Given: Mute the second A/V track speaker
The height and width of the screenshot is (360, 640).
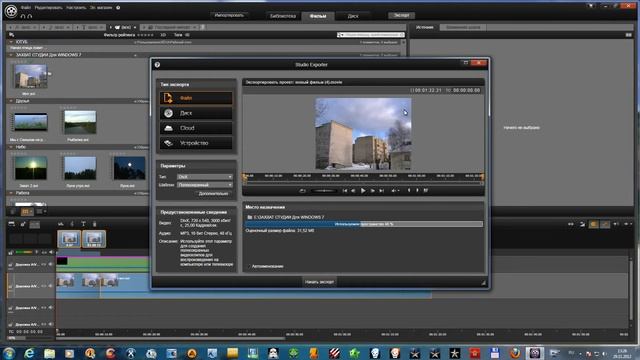Looking at the screenshot, I should (51, 286).
